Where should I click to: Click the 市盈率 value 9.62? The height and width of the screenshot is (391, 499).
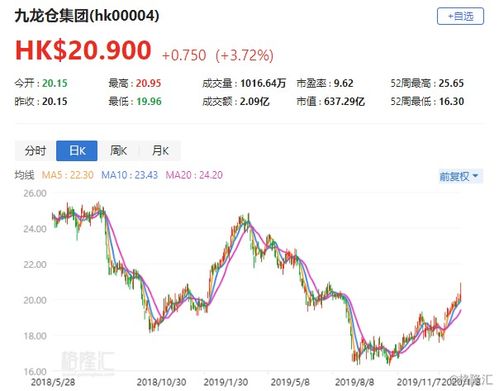(x=344, y=83)
